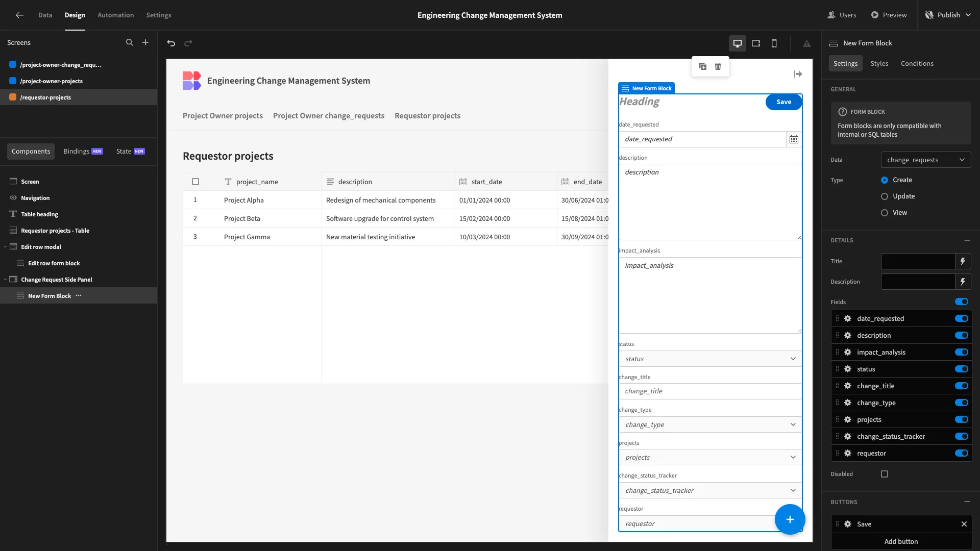
Task: Open the Conditions tab
Action: tap(917, 64)
